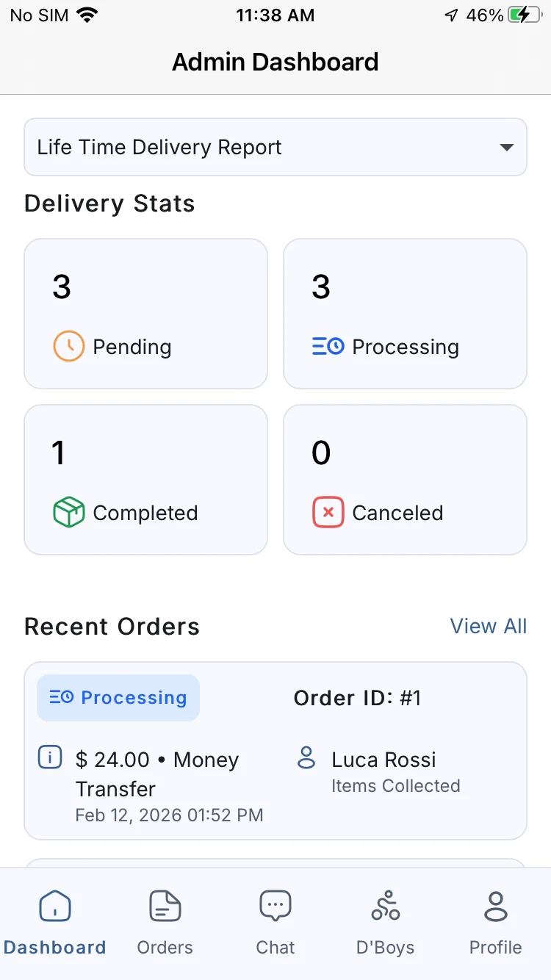
Task: Open the Canceled deliveries card
Action: click(405, 479)
